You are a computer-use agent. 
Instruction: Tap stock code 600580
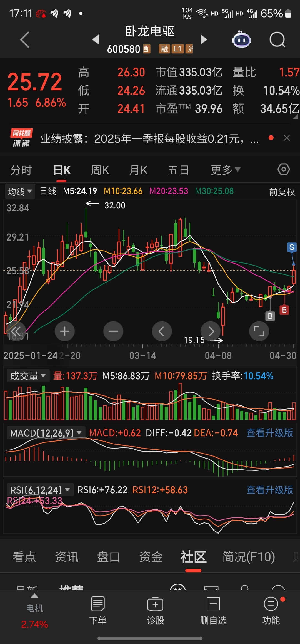(124, 49)
